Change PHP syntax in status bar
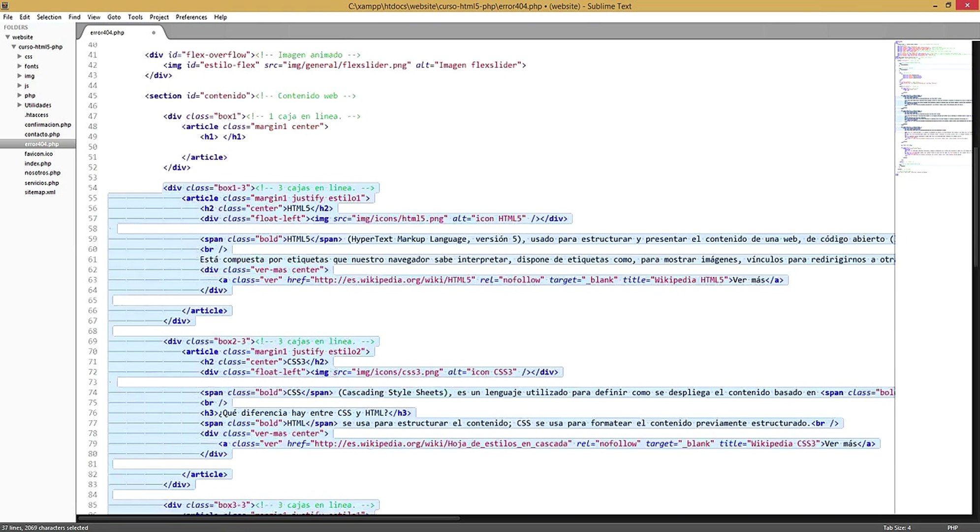980x532 pixels. (952, 528)
